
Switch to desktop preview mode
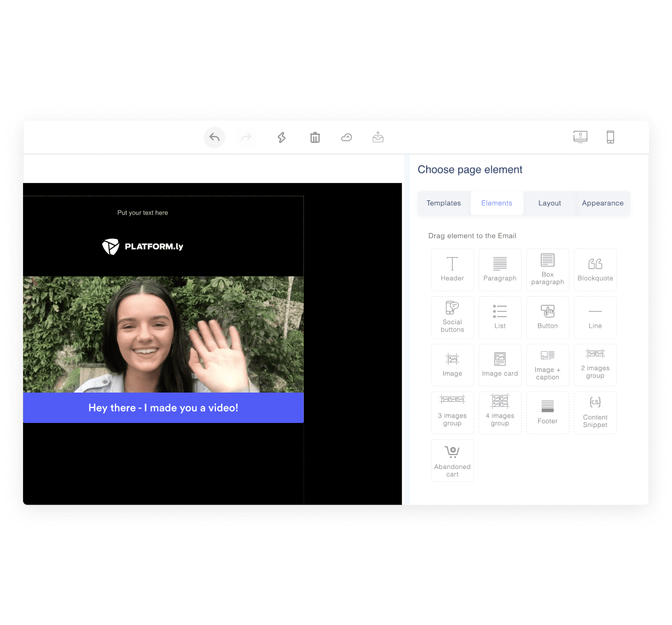580,137
